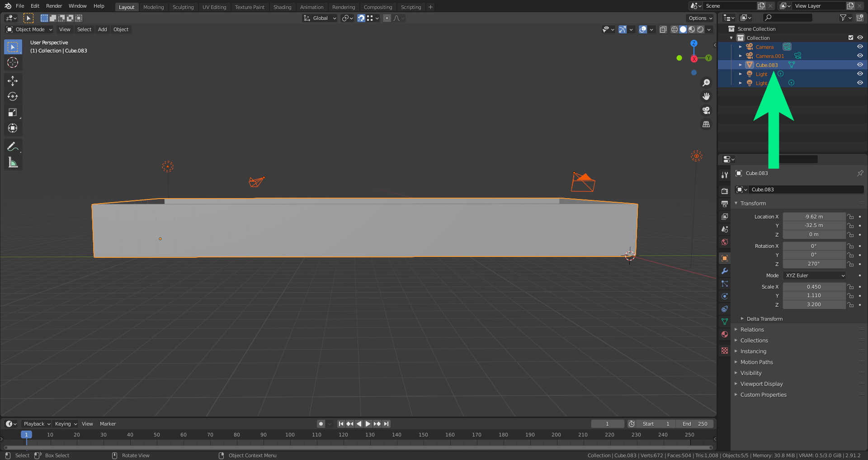Open the Modifier properties wrench tab
The width and height of the screenshot is (868, 460).
[x=725, y=271]
